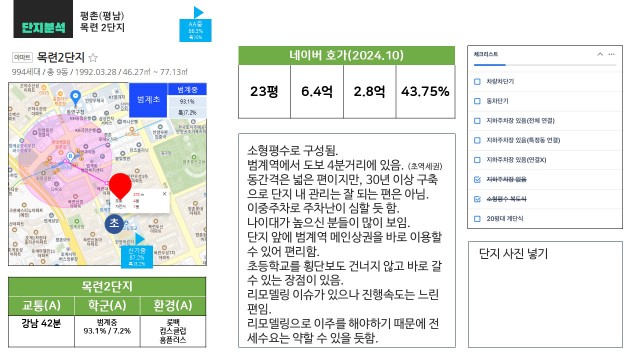Viewport: 640px width, 360px height.
Task: Click the 단지 사진 넣기 placeholder box
Action: (545, 294)
